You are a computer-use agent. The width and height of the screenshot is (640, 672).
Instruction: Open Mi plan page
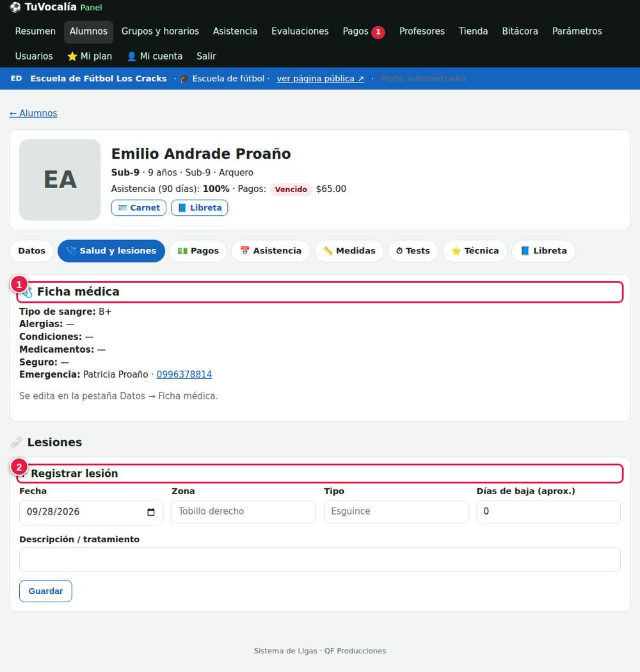click(x=90, y=56)
